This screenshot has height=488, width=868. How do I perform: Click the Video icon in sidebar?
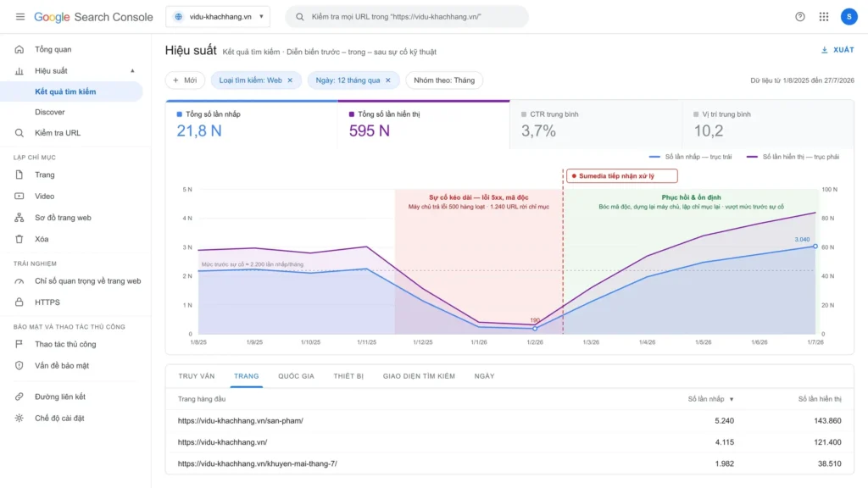[19, 196]
